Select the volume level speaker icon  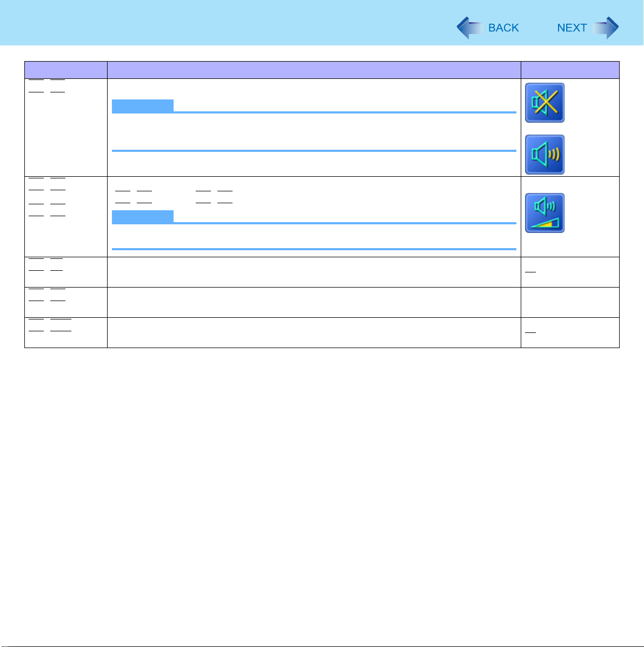pos(545,213)
